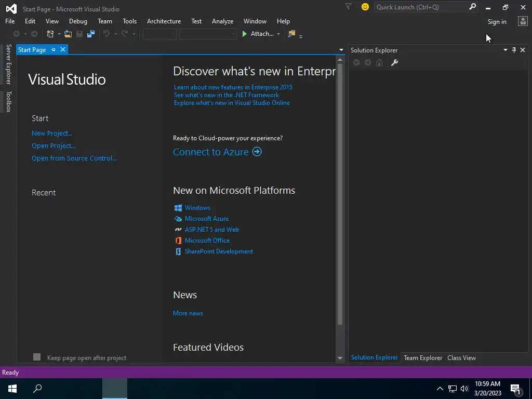Click the Open Project... link

[x=54, y=146]
